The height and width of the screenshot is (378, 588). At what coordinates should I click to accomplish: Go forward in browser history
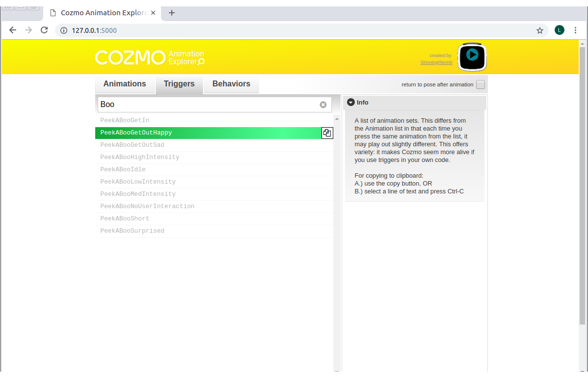[x=28, y=30]
